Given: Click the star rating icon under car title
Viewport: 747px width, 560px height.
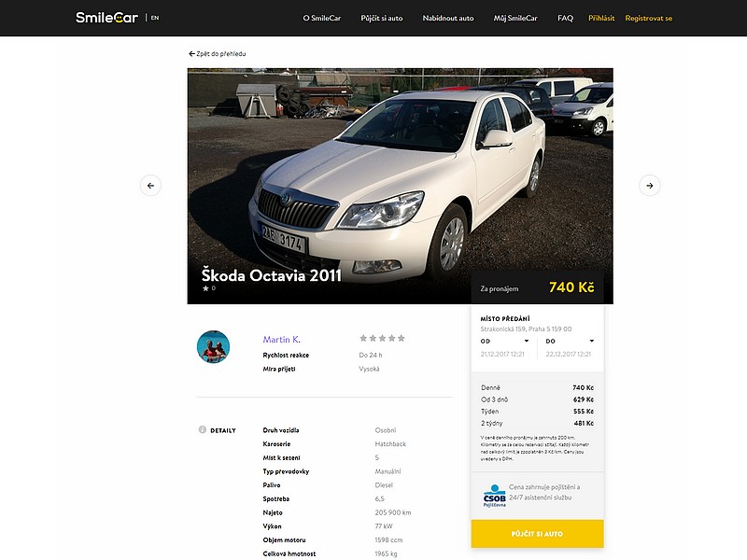Looking at the screenshot, I should [205, 288].
